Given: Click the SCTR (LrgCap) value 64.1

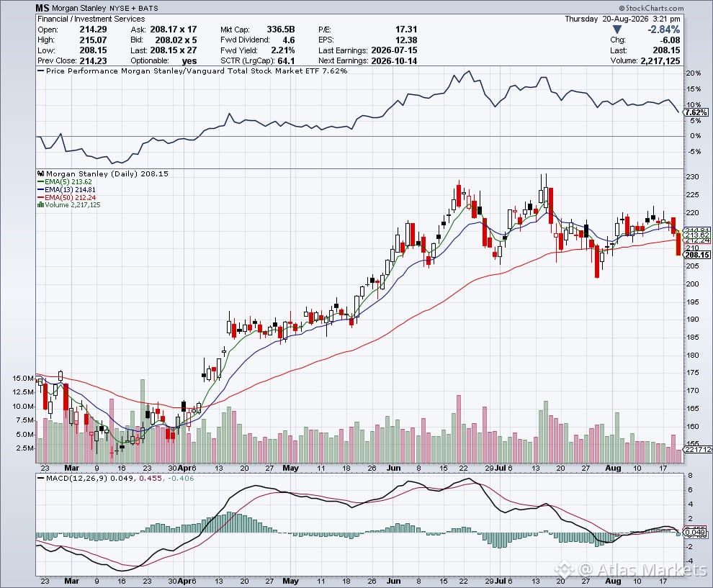Looking at the screenshot, I should pos(286,61).
